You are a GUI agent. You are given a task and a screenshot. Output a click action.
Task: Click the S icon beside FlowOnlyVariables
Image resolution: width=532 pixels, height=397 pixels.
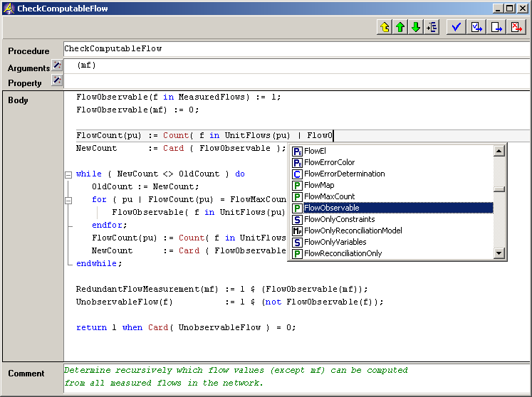297,242
